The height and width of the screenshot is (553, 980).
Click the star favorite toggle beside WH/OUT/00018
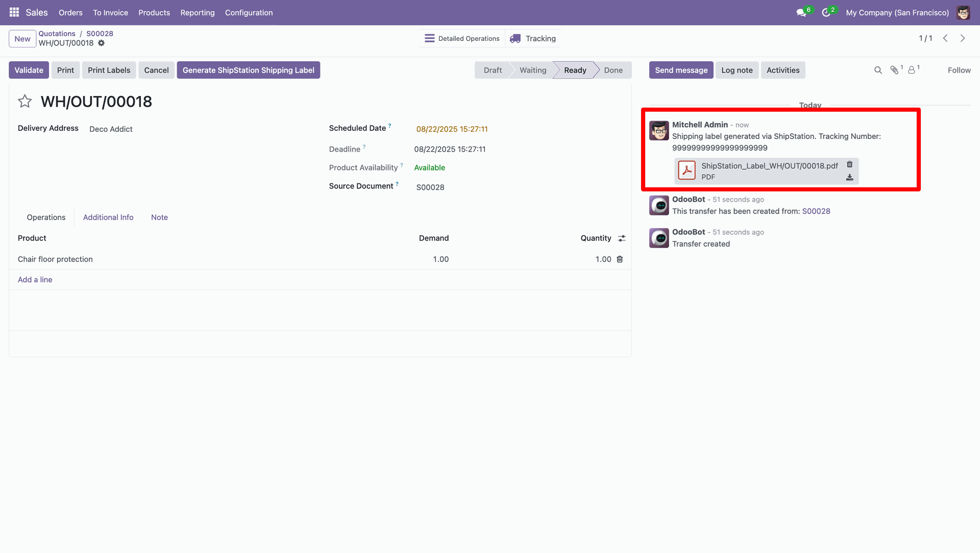(x=24, y=102)
